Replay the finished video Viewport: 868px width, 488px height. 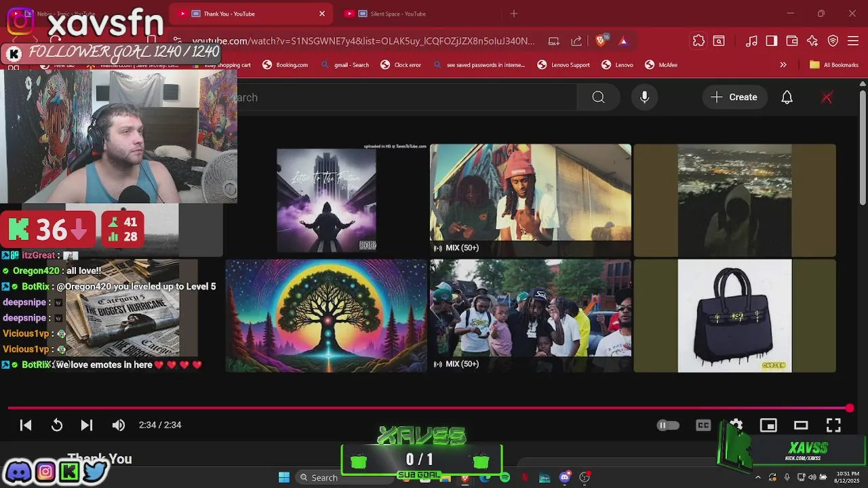[x=57, y=425]
